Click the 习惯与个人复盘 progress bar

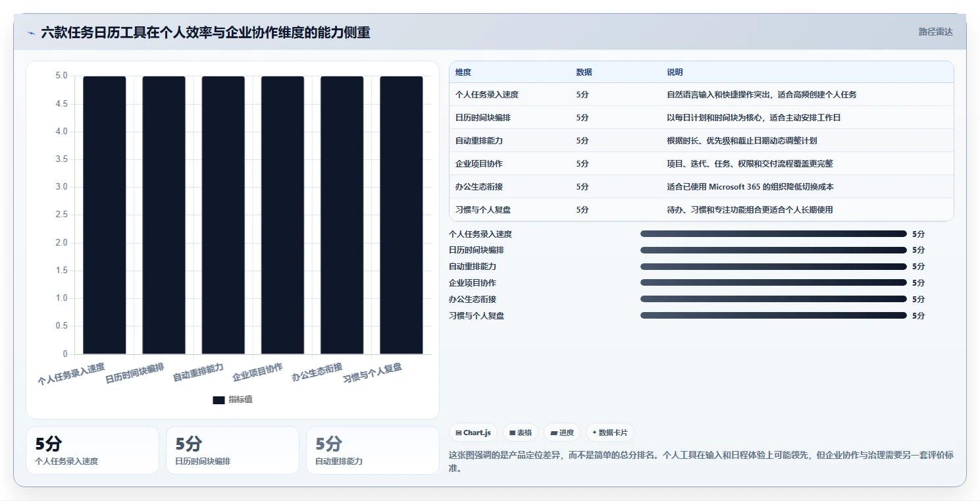click(773, 315)
